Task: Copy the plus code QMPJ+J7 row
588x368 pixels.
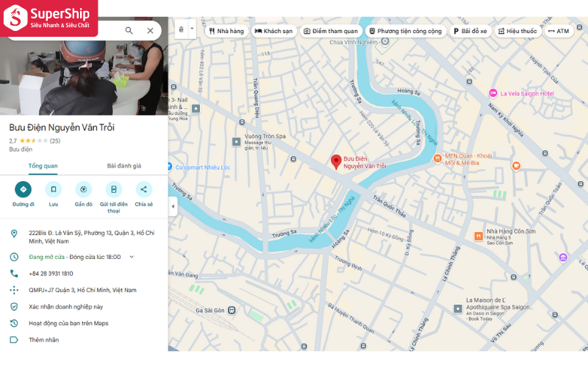Action: pos(82,290)
